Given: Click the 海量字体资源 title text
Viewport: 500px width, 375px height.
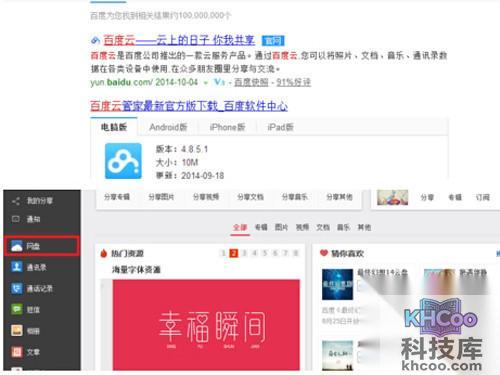Looking at the screenshot, I should click(x=136, y=269).
